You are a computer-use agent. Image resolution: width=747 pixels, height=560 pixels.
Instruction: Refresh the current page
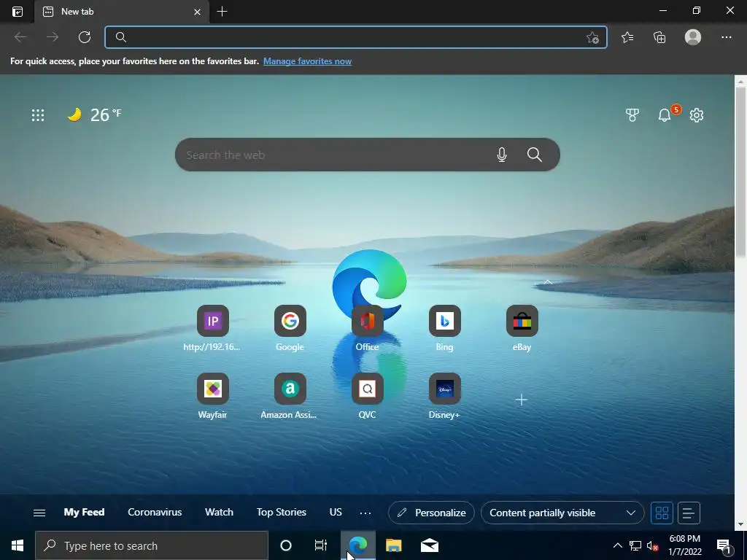coord(85,37)
